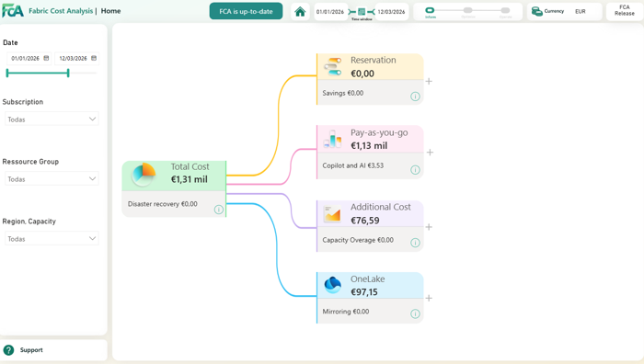Open the Time window calendar icon
644x364 pixels.
point(362,12)
